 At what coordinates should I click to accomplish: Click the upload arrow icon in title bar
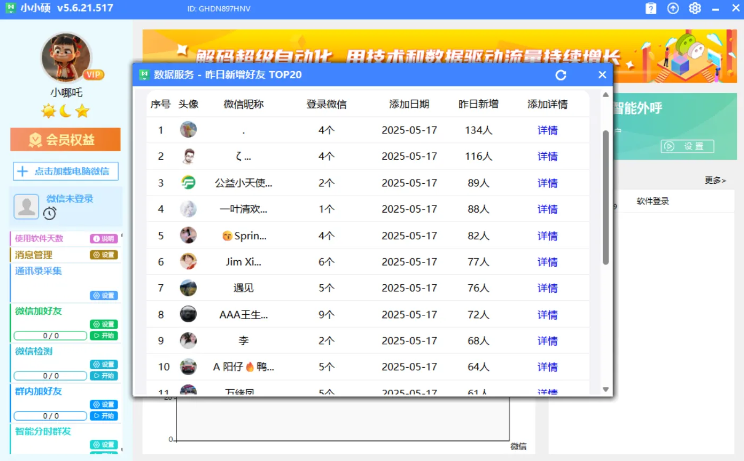[673, 8]
